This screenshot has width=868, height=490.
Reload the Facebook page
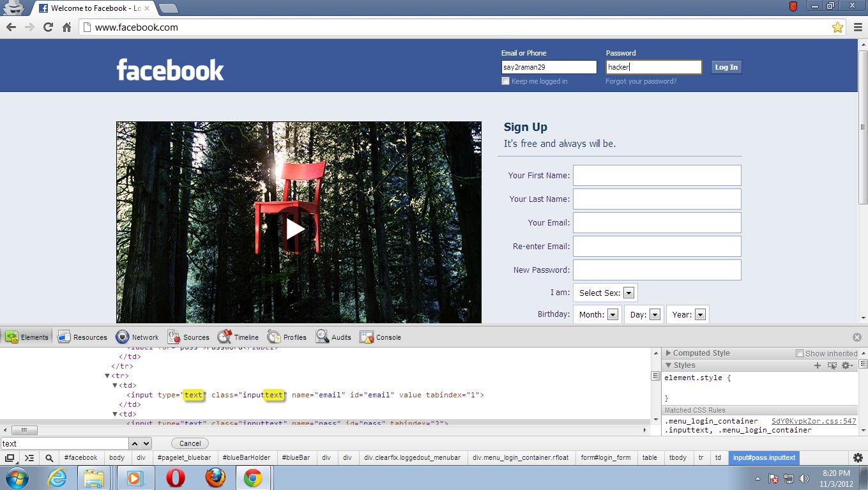48,27
